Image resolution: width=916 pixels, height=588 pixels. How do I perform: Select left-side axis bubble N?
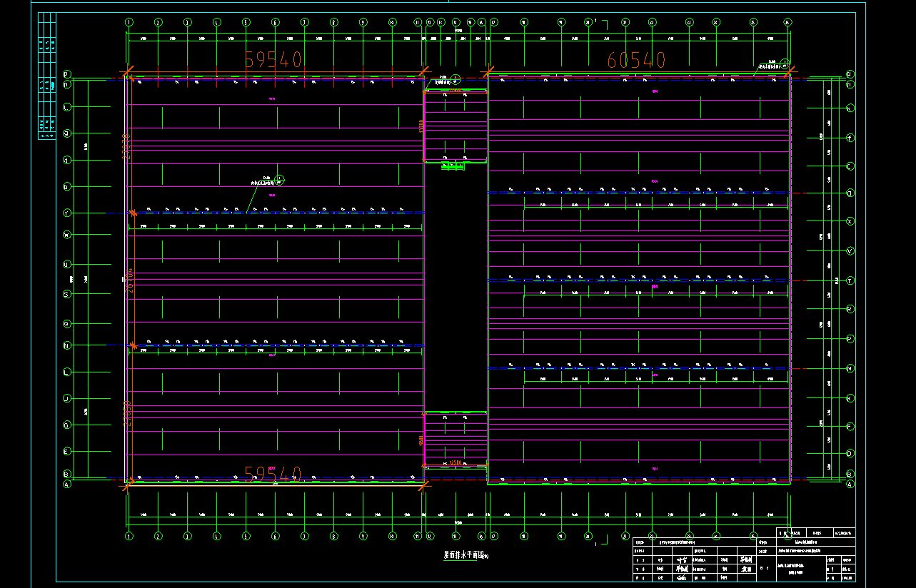(x=67, y=345)
